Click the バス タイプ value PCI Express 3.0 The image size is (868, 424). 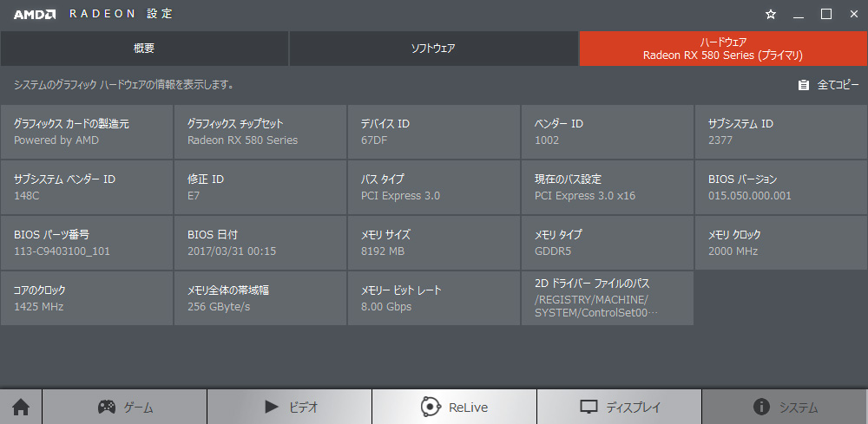(401, 196)
